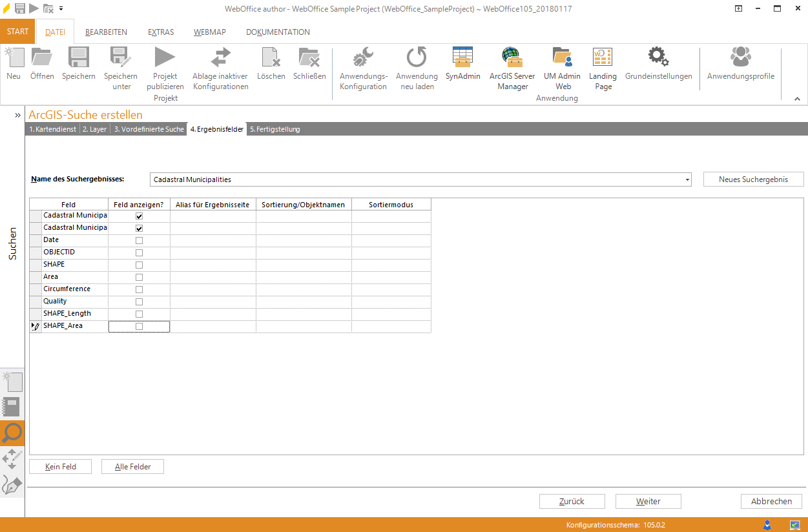Switch to the WEBMAP ribbon tab
The height and width of the screenshot is (532, 808).
click(x=209, y=32)
